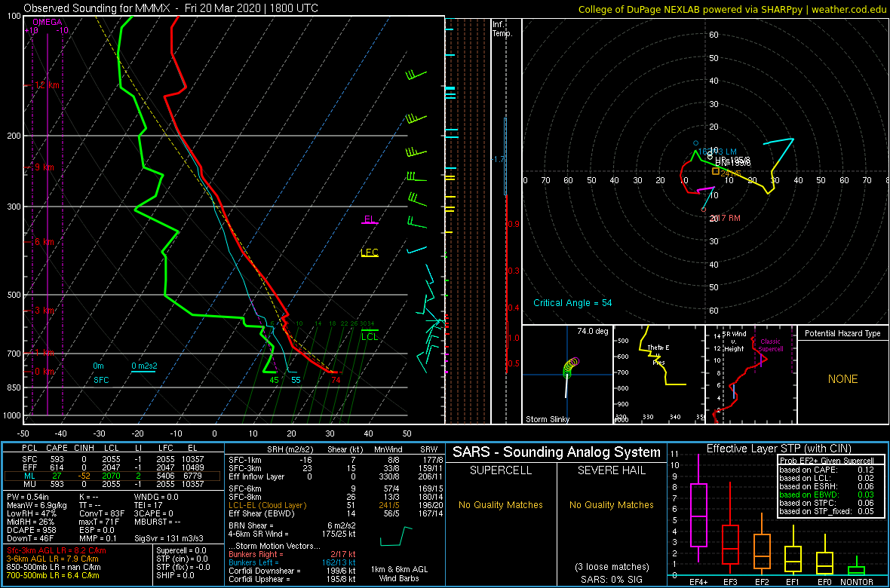Click No Quality Matches under SUPERCELL
This screenshot has height=588, width=890.
500,505
